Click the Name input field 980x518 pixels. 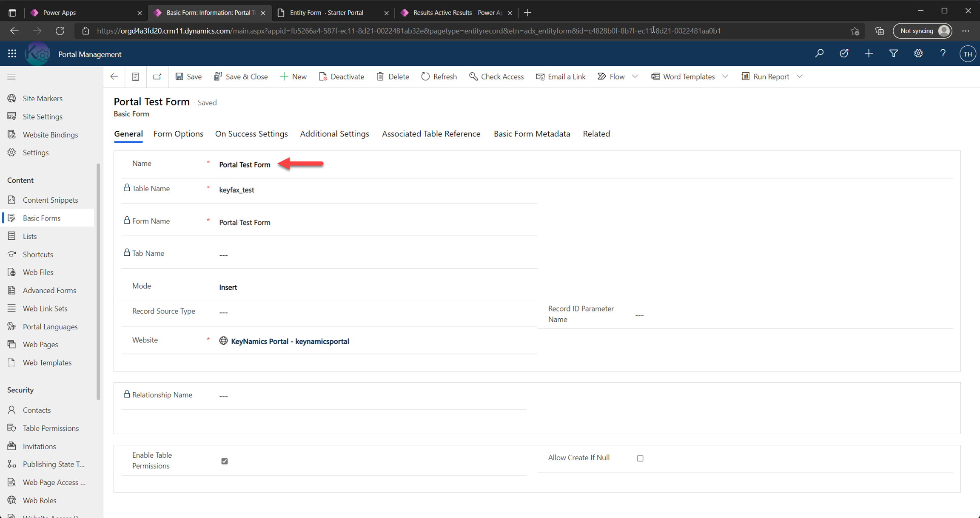[245, 165]
